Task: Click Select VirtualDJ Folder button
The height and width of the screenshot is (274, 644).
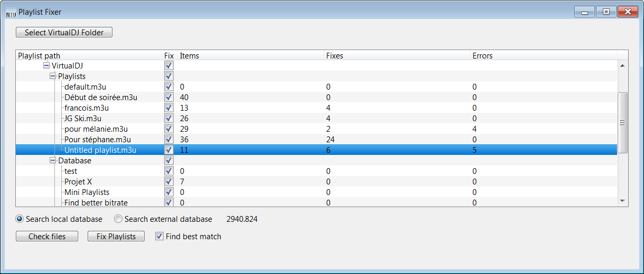Action: tap(64, 33)
